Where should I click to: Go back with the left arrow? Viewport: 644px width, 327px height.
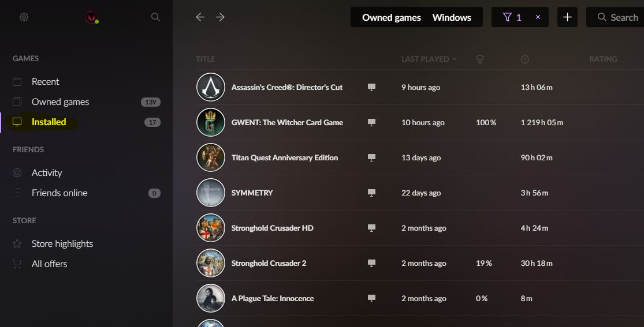coord(200,17)
